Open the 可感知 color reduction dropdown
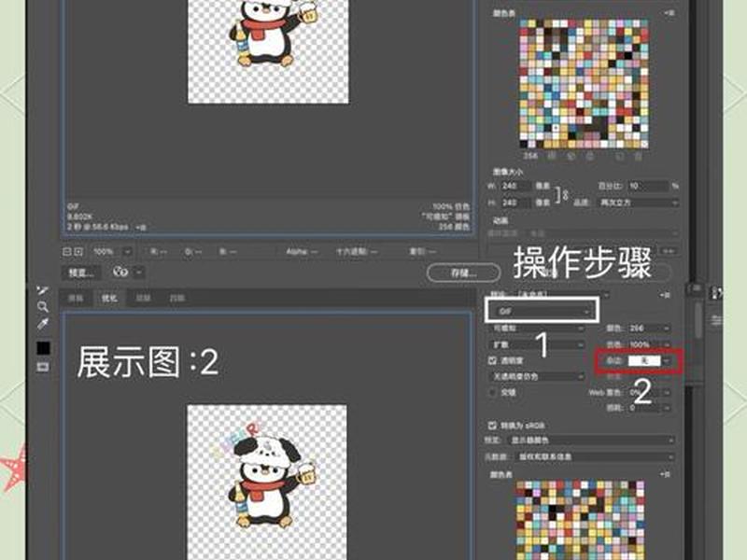The height and width of the screenshot is (560, 747). tap(537, 329)
